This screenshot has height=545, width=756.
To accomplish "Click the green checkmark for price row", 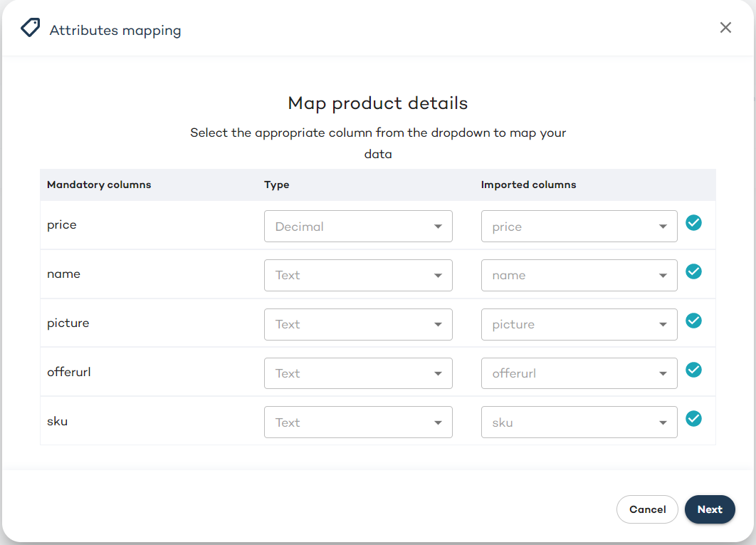I will tap(693, 223).
